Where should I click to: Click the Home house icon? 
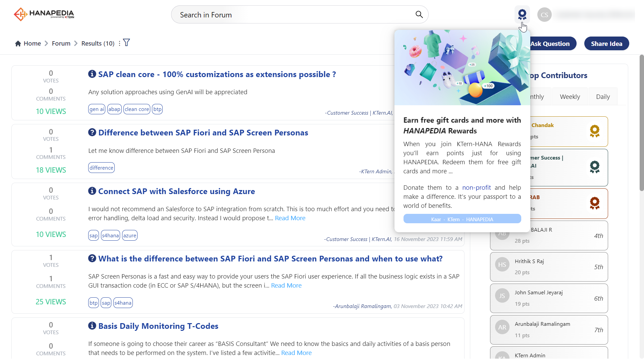pos(18,44)
